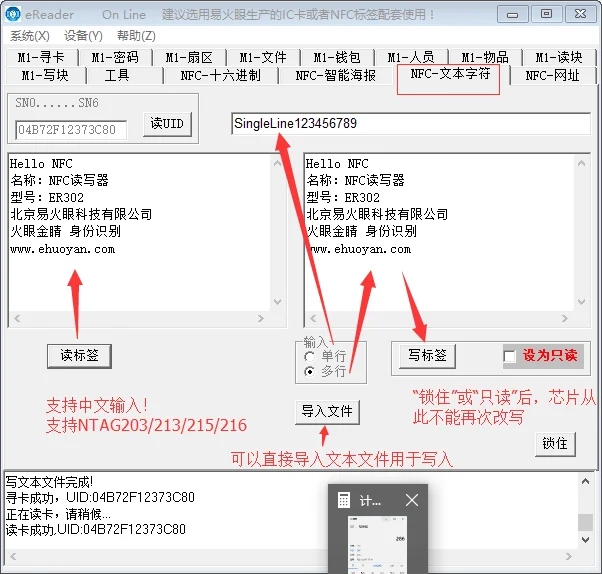602x574 pixels.
Task: Switch to the 工具 tab
Action: [x=117, y=75]
